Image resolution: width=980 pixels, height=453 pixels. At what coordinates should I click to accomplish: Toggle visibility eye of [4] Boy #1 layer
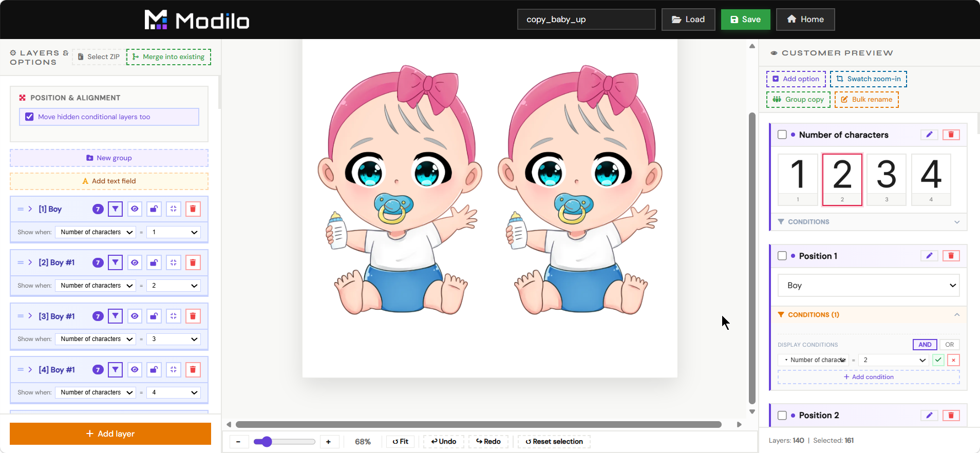pyautogui.click(x=135, y=369)
